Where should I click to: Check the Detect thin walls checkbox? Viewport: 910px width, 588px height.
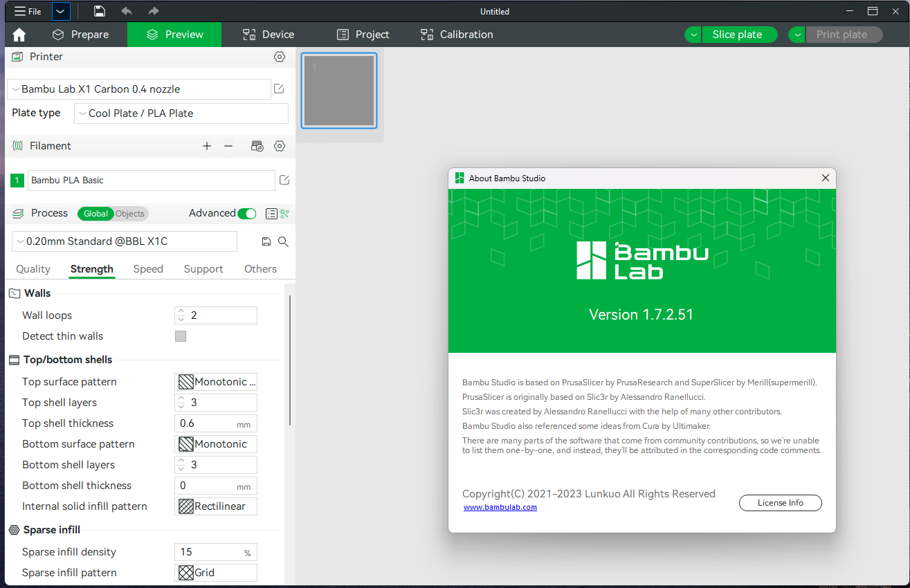tap(181, 336)
